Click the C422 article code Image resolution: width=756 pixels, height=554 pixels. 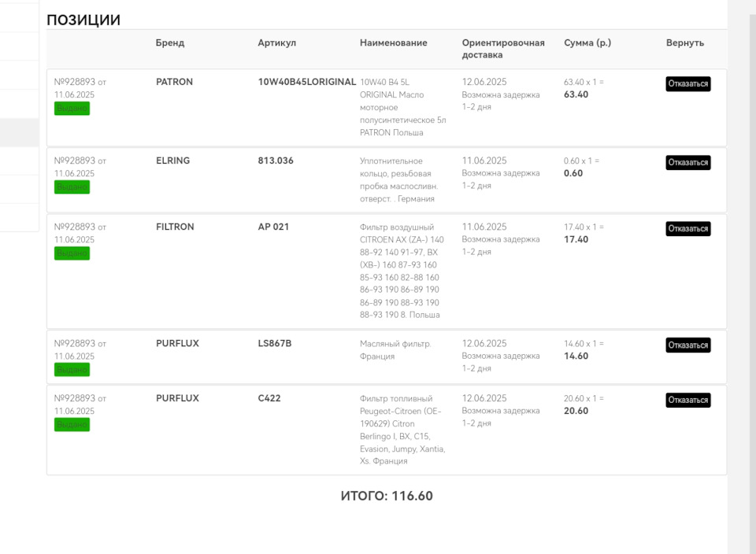(x=269, y=398)
